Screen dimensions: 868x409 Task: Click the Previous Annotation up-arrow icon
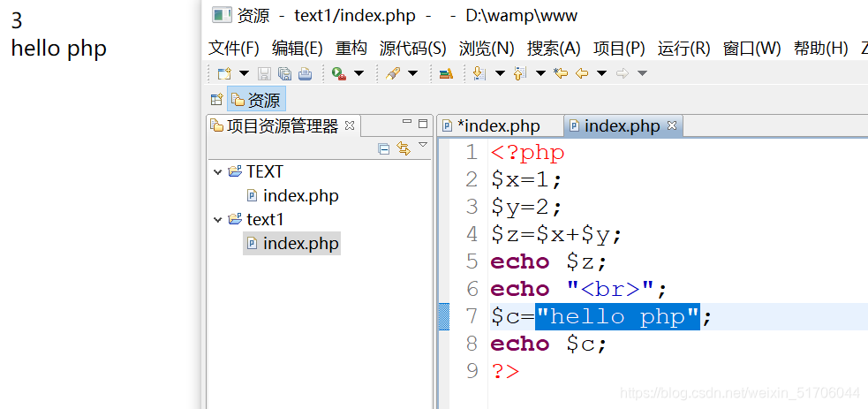(520, 73)
